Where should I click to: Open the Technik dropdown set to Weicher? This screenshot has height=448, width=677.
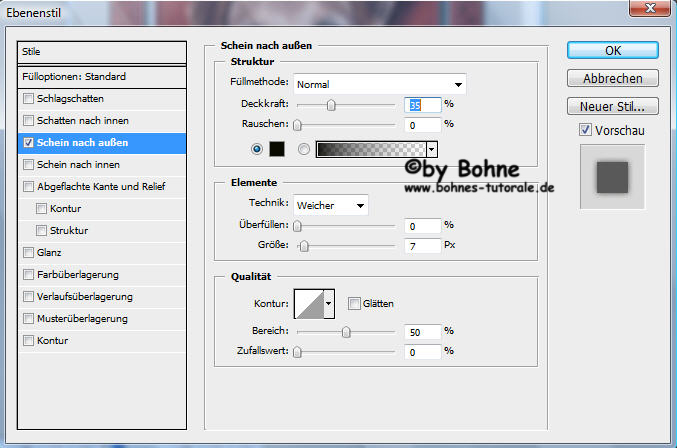tap(330, 205)
